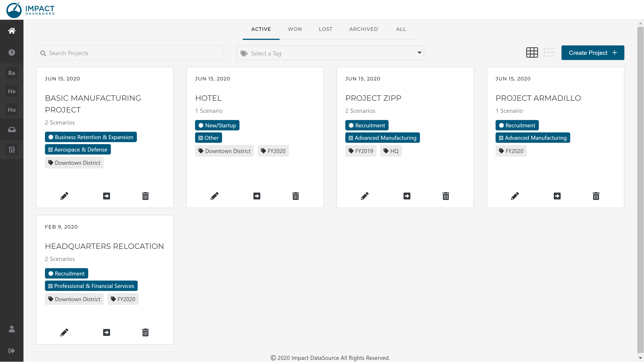The image size is (644, 362).
Task: Open Headquarters Relocation with arrow icon
Action: click(x=106, y=333)
